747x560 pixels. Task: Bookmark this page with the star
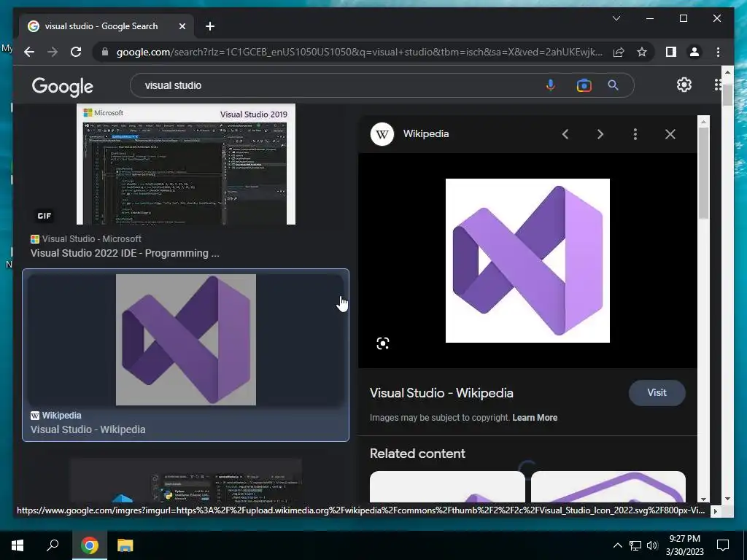642,52
